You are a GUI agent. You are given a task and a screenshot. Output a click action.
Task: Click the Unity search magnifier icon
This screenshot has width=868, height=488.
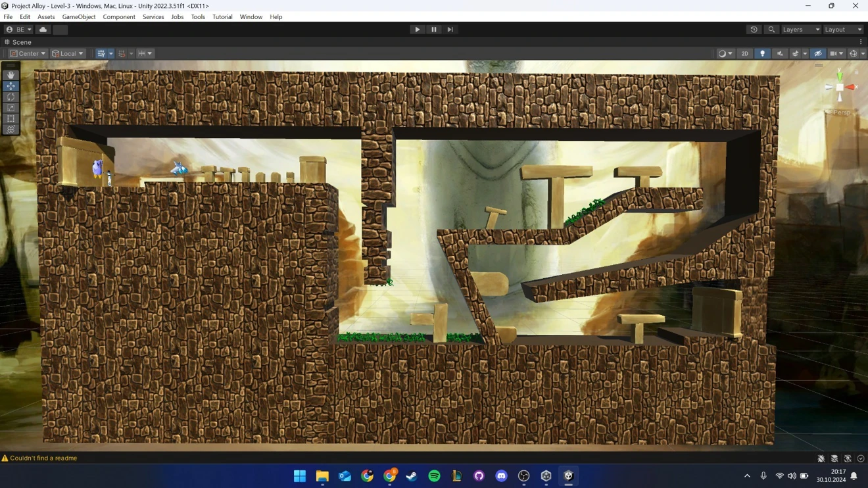[x=771, y=30]
